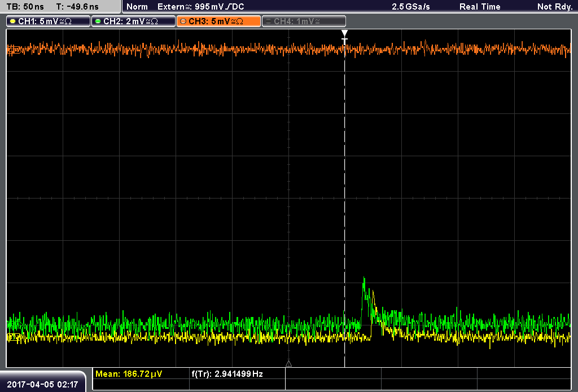The image size is (578, 392).
Task: Click the green CH2 ground level marker
Action: 14,324
